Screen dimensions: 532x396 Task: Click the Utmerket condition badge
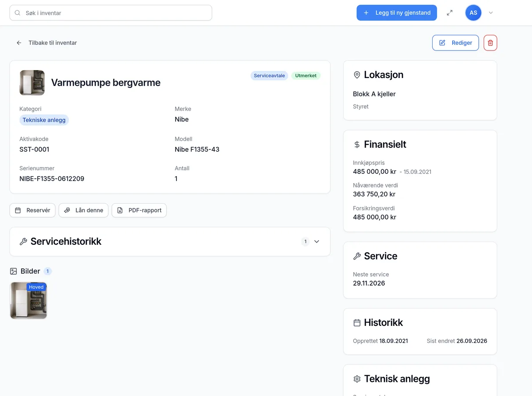click(306, 76)
